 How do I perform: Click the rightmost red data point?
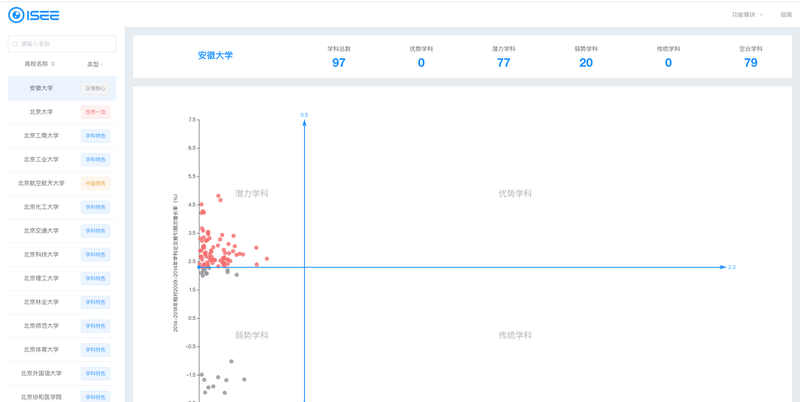[x=266, y=259]
